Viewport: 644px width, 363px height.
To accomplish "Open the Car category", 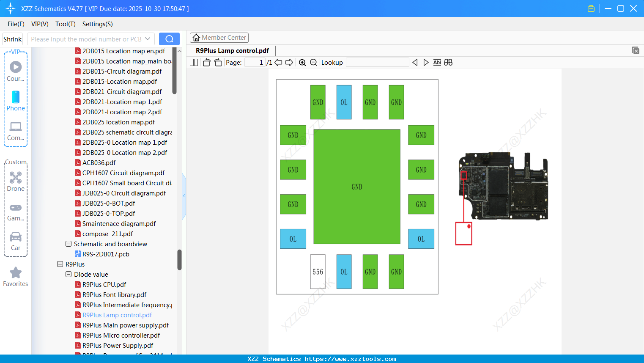I will [16, 241].
